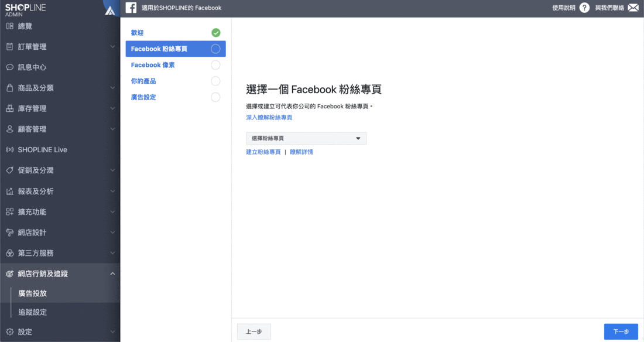The image size is (644, 342).
Task: Click the 建立粉絲專頁 link
Action: tap(263, 152)
